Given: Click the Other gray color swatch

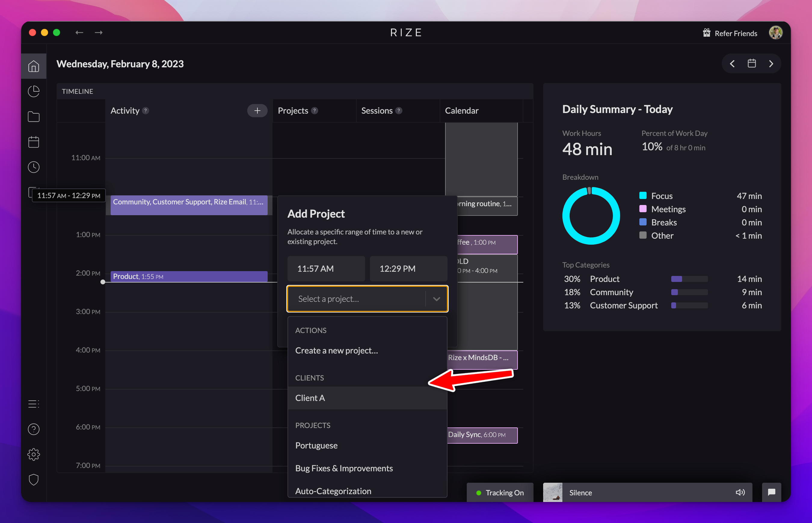Looking at the screenshot, I should click(643, 235).
